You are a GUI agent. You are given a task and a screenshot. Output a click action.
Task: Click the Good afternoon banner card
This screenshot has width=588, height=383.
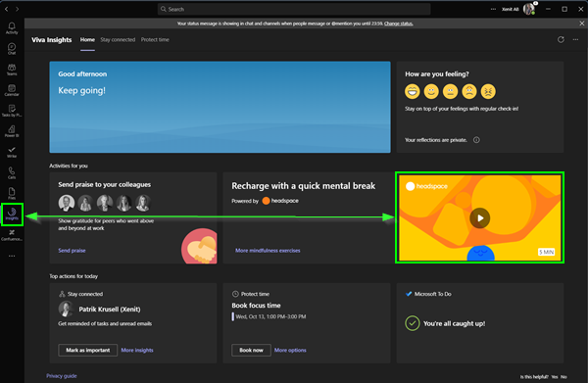click(220, 107)
